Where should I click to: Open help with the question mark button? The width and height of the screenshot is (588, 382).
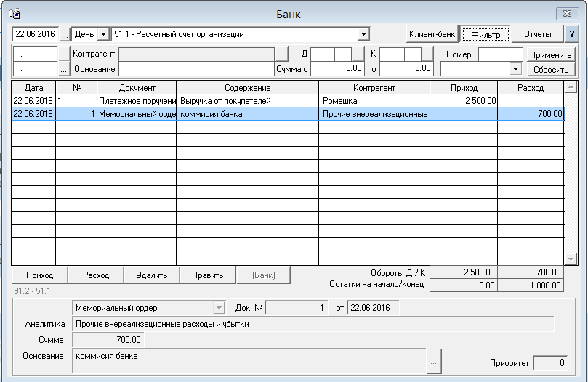(571, 34)
